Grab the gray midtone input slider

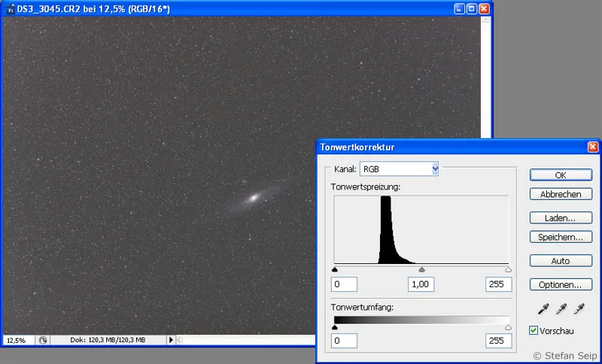[x=421, y=268]
